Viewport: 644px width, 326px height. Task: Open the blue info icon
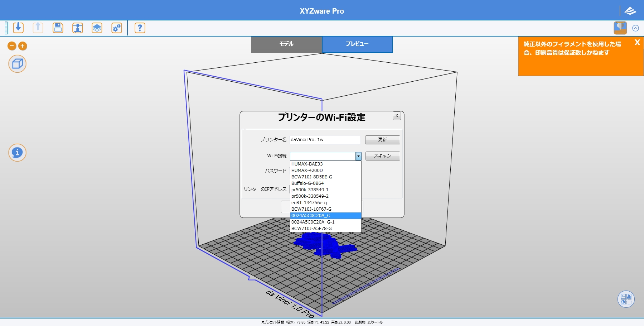pos(17,153)
